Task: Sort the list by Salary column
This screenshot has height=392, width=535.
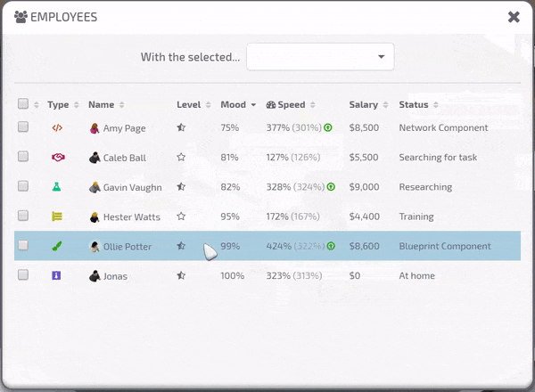Action: pyautogui.click(x=363, y=105)
